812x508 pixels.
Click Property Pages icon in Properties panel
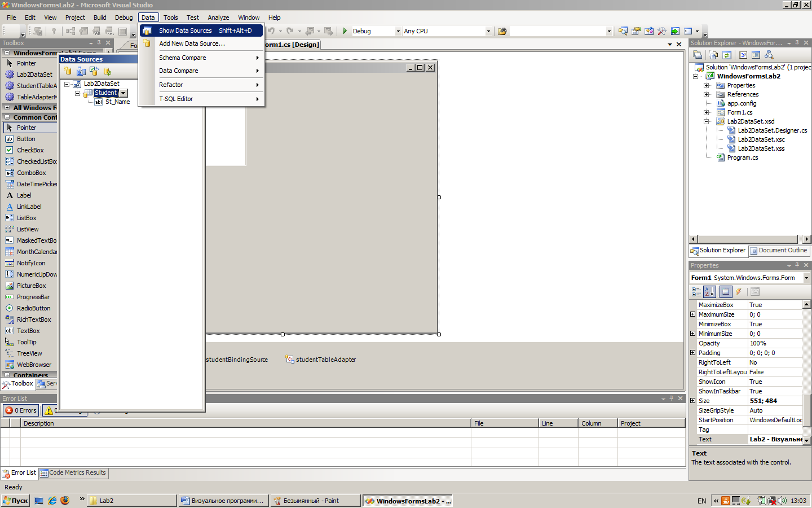pos(755,292)
